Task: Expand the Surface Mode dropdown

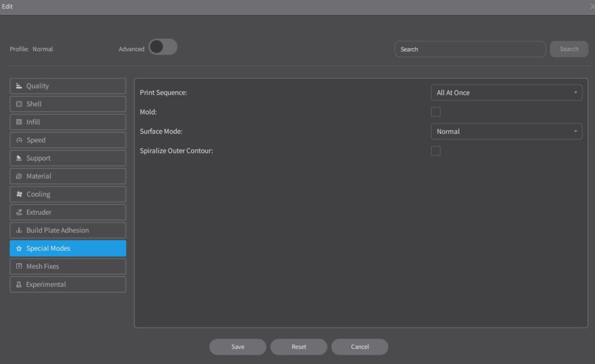Action: (506, 132)
